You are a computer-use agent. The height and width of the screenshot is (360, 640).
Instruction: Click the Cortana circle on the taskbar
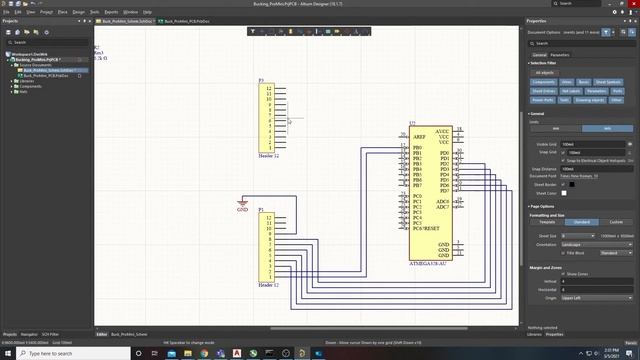[x=139, y=353]
